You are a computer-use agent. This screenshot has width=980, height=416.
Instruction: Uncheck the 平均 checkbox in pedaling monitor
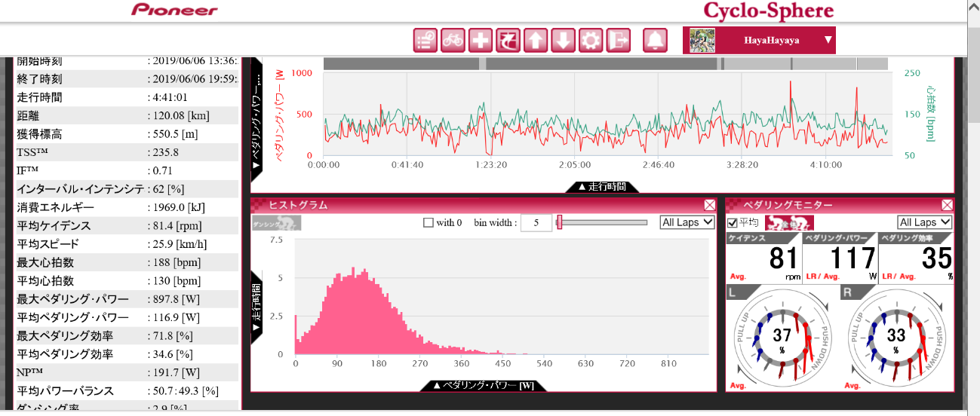pyautogui.click(x=732, y=222)
